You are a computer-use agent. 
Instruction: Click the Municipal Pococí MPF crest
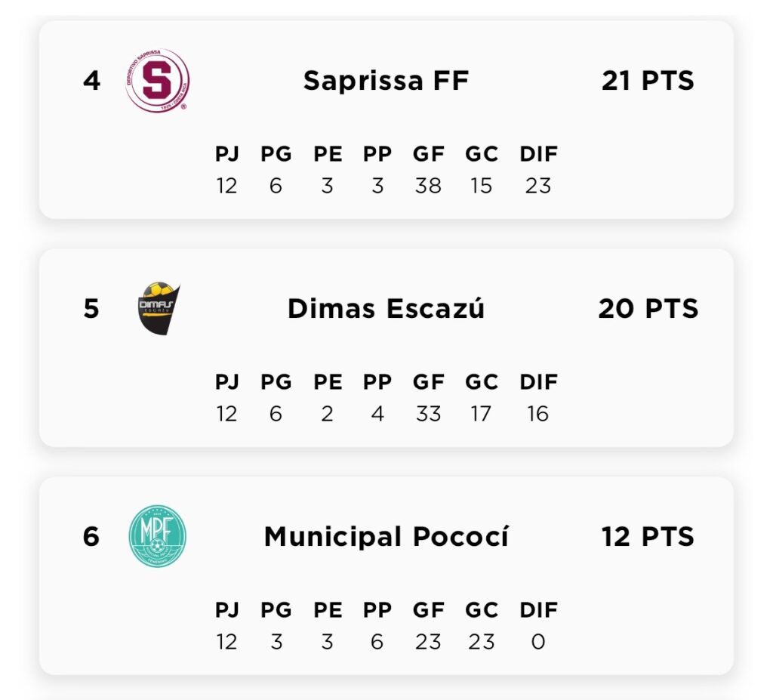coord(157,537)
